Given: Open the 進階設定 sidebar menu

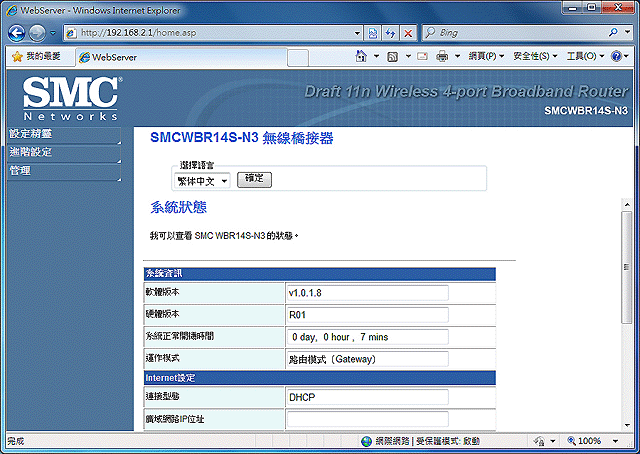Looking at the screenshot, I should click(x=64, y=153).
